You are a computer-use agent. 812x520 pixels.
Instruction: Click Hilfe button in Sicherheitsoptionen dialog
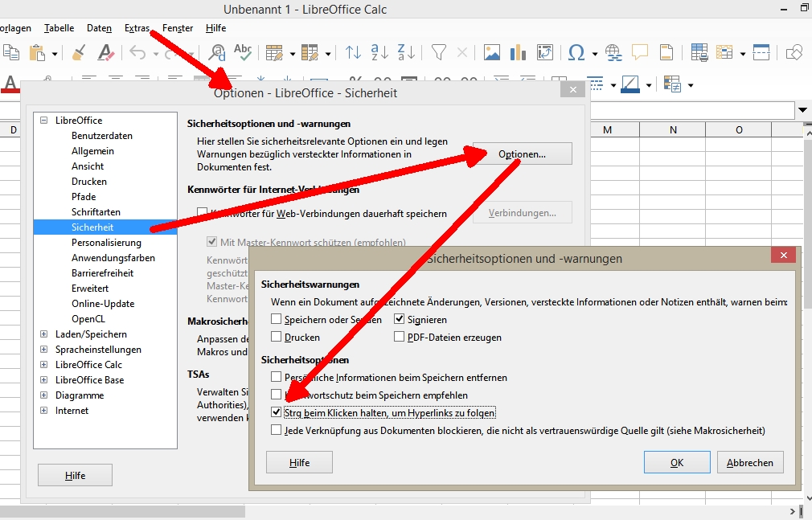[299, 462]
